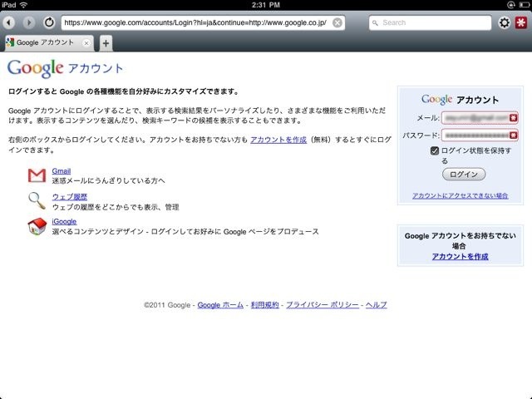Toggle the ログイン状態を保持する checkbox
This screenshot has width=532, height=399.
click(x=434, y=150)
